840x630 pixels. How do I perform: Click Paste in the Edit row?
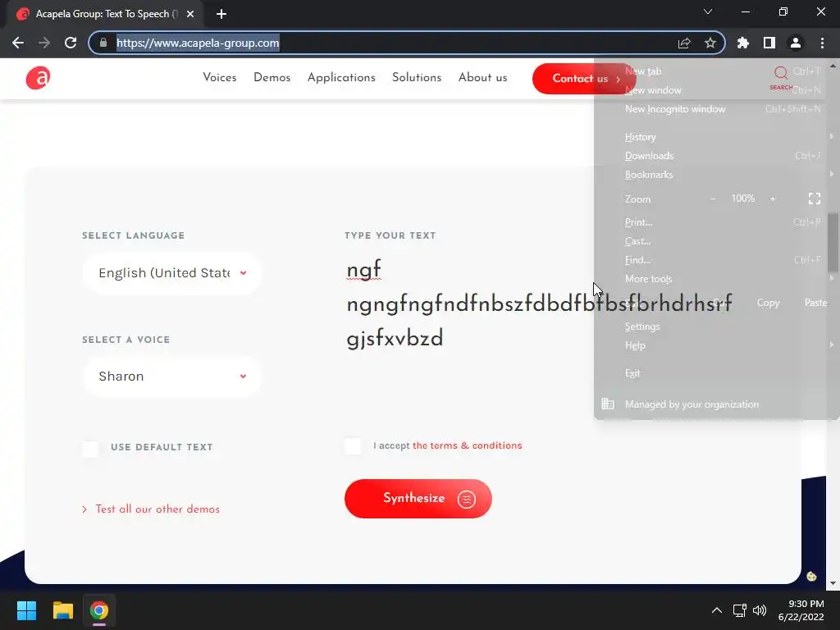point(815,303)
